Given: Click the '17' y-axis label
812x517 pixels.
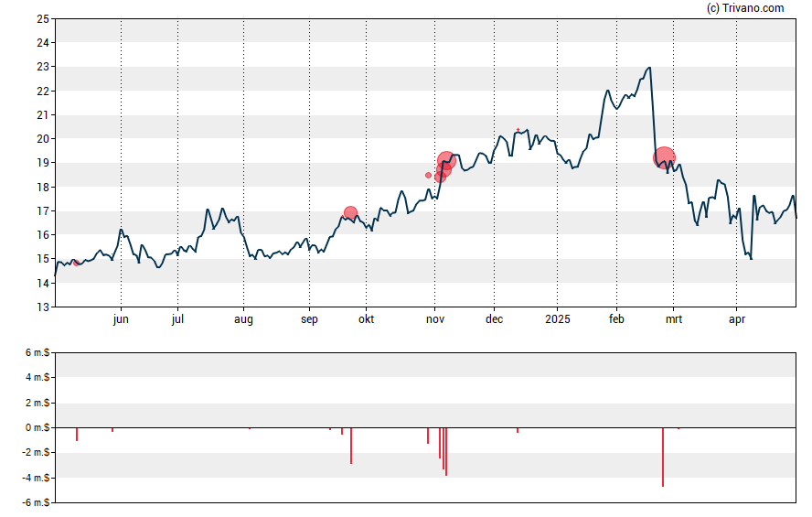Looking at the screenshot, I should [43, 210].
